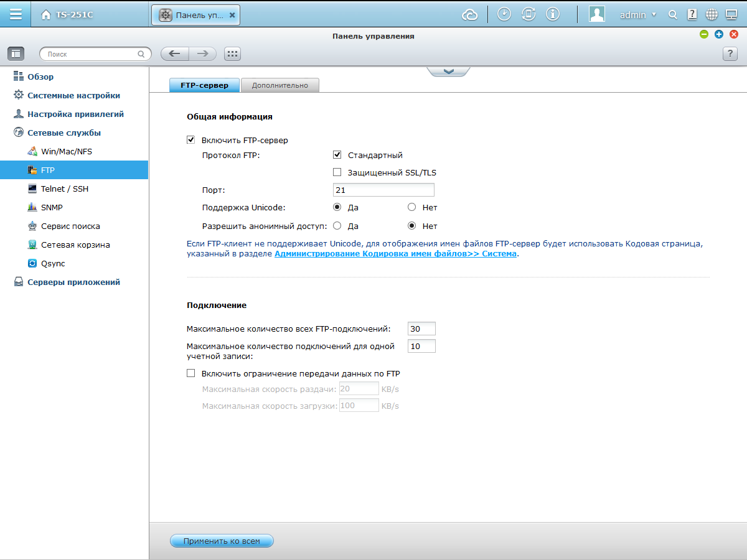747x560 pixels.
Task: Open Администрирование Кодировка имен файлов link
Action: [395, 254]
